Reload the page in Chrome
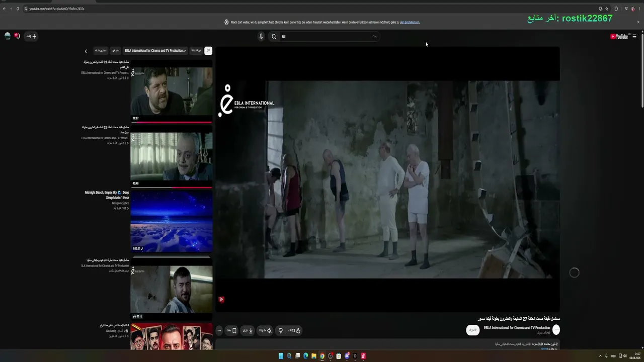 (18, 9)
